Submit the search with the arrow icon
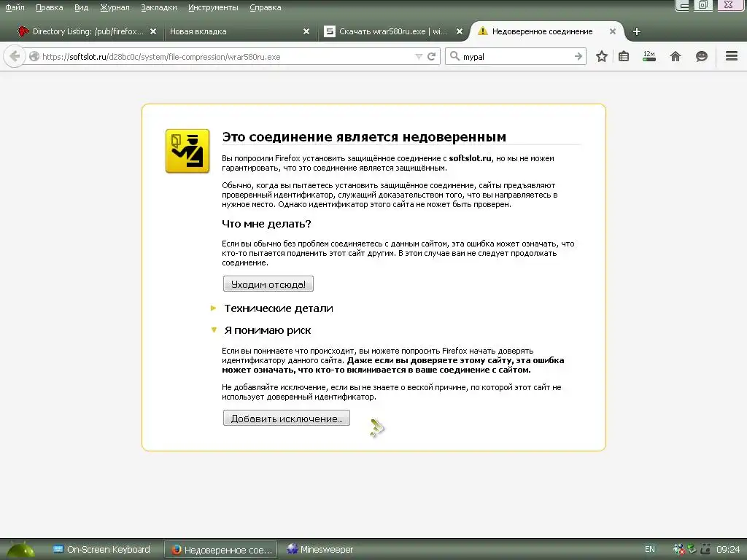Screen dimensions: 747x560 point(578,57)
